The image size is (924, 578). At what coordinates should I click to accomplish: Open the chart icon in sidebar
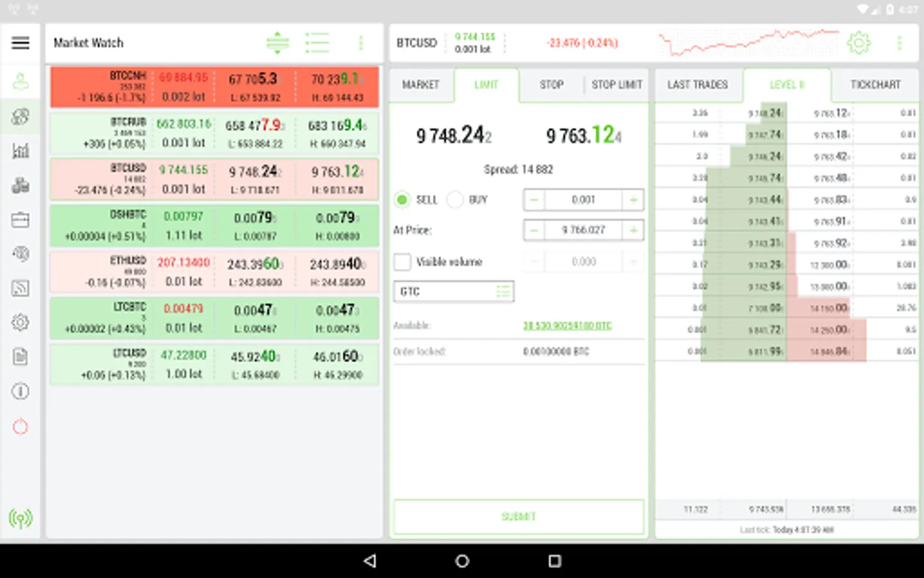(x=21, y=150)
